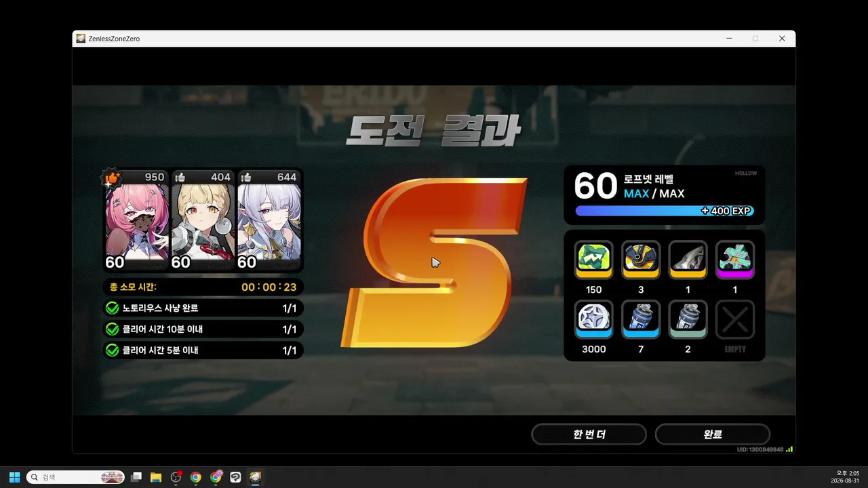Click the green network signal indicator
The width and height of the screenshot is (868, 488).
[x=789, y=449]
